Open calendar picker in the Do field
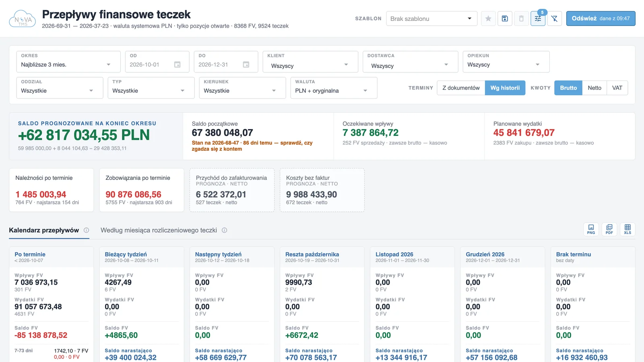The image size is (644, 362). [246, 64]
